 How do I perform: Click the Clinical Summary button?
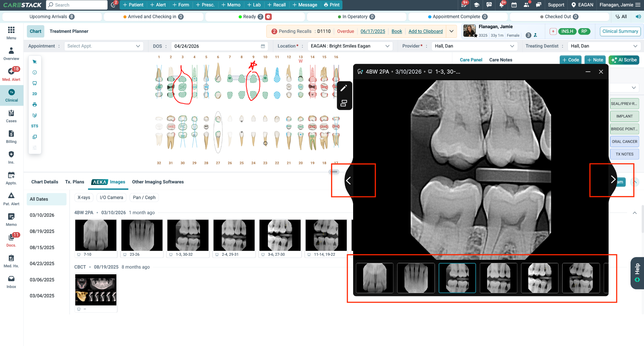coord(620,31)
